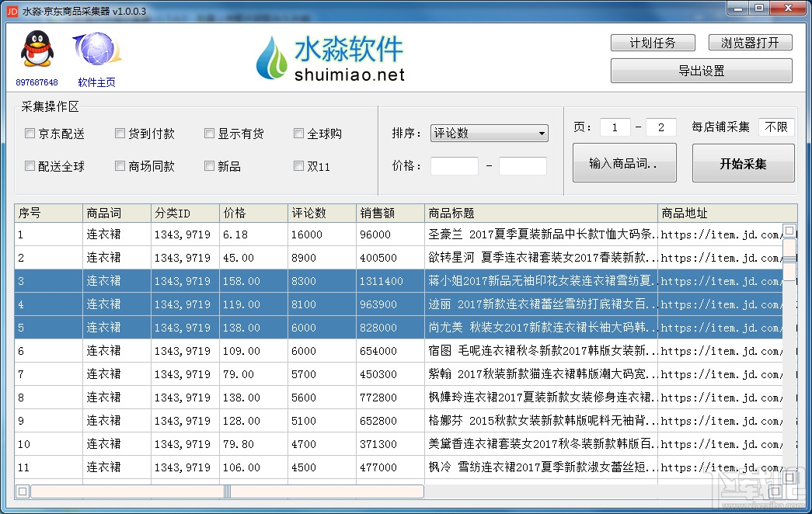Click the 商品地址 column header
Screen dimensions: 812x514
click(727, 214)
